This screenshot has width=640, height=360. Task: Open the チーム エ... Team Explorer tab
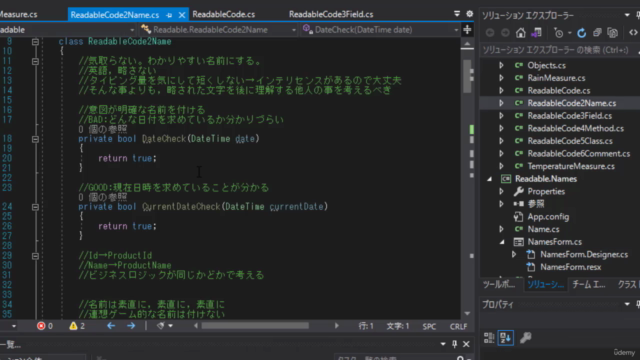click(589, 284)
